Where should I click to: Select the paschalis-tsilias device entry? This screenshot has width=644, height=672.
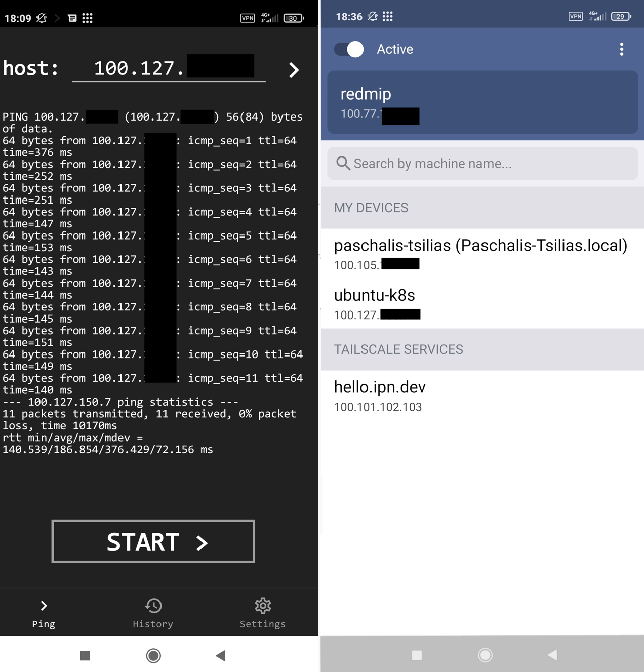pyautogui.click(x=481, y=254)
